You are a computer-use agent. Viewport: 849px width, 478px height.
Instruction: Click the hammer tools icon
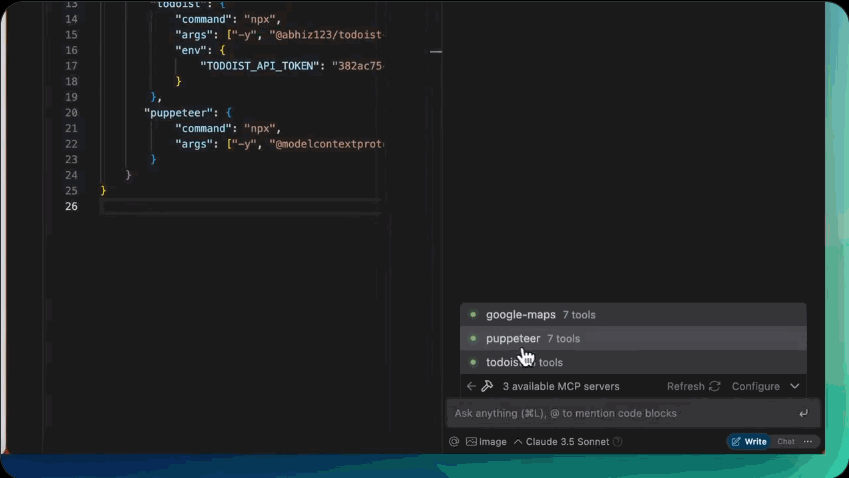[x=487, y=386]
